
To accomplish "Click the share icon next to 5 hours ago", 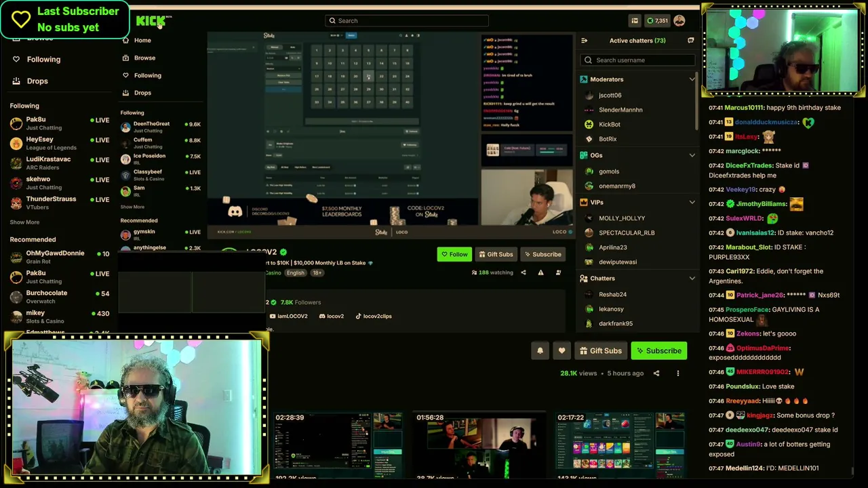I will (x=656, y=373).
